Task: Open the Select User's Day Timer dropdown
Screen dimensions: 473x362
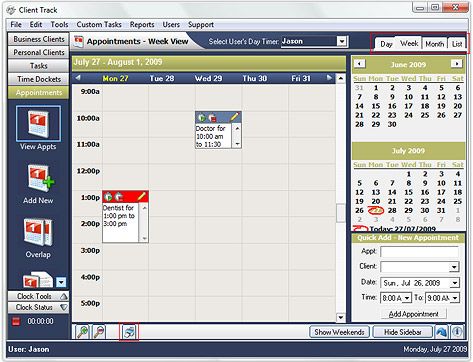Action: (x=342, y=41)
